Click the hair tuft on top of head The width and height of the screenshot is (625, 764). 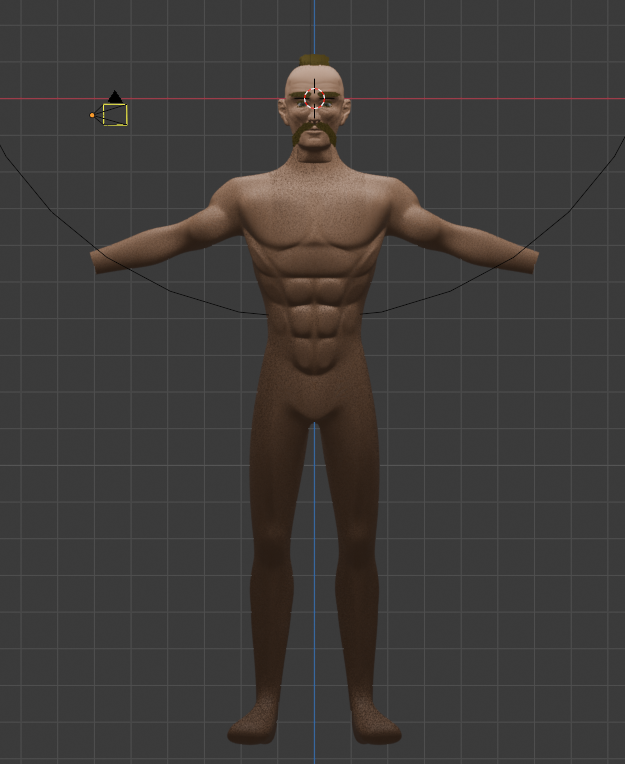(314, 60)
